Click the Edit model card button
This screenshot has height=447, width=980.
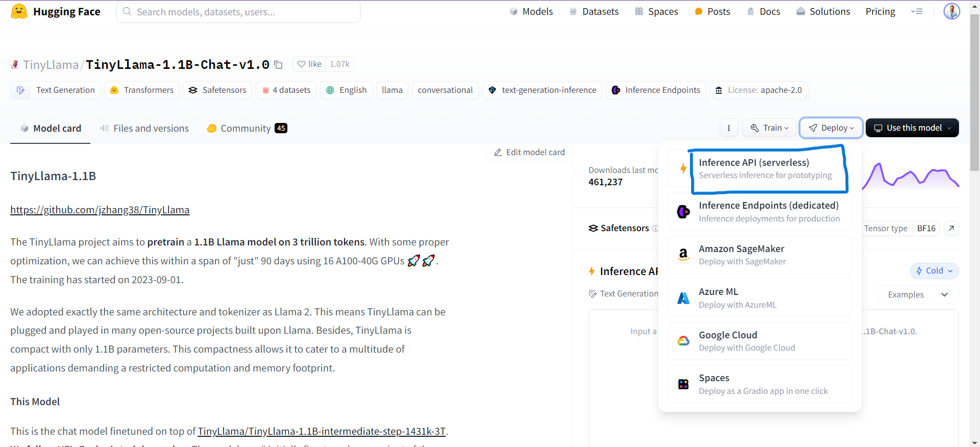pos(529,152)
